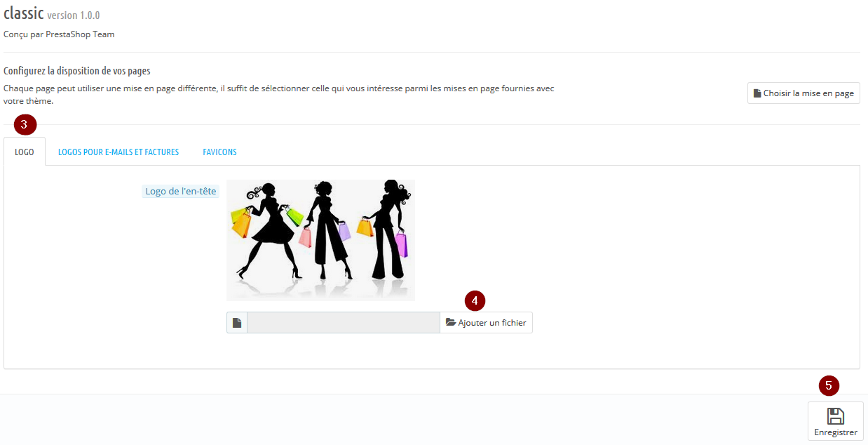This screenshot has height=445, width=868.
Task: Click the open folder icon in Ajouter un fichier
Action: coord(451,322)
